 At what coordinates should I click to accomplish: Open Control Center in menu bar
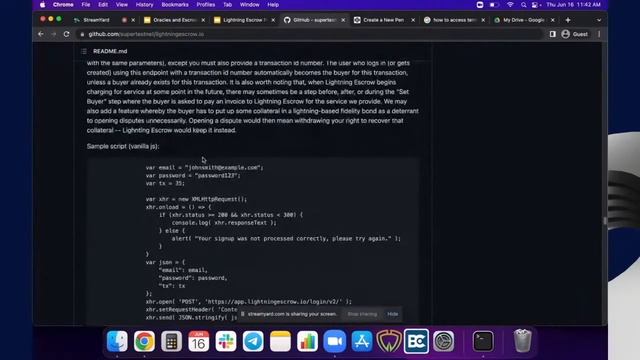(x=535, y=5)
